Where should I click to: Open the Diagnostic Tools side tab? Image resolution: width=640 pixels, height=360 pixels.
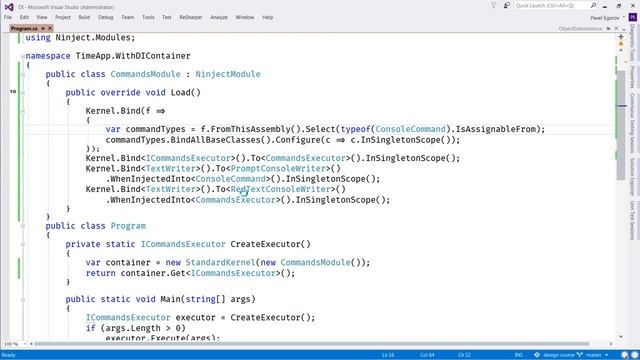[x=633, y=43]
